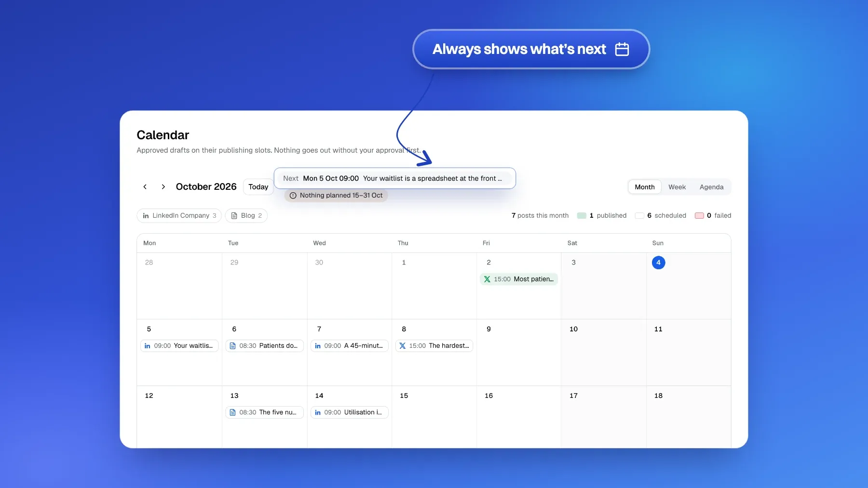Click document icon in Blog chip

coord(234,216)
